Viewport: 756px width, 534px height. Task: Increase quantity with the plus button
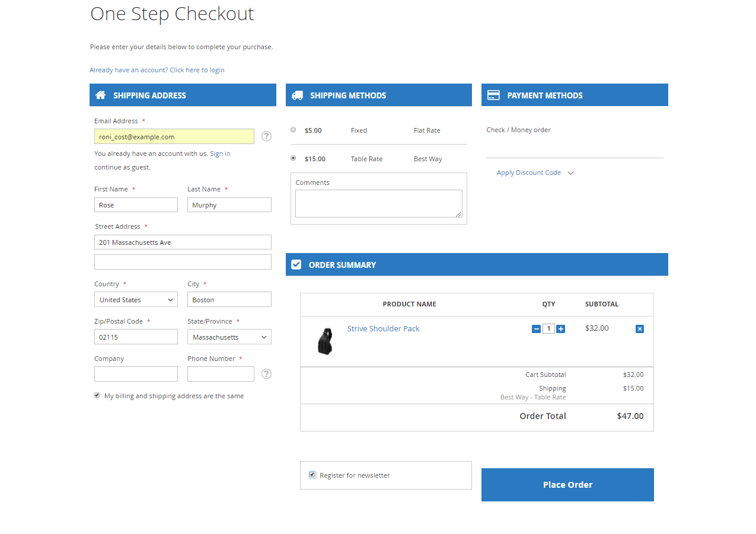[560, 329]
